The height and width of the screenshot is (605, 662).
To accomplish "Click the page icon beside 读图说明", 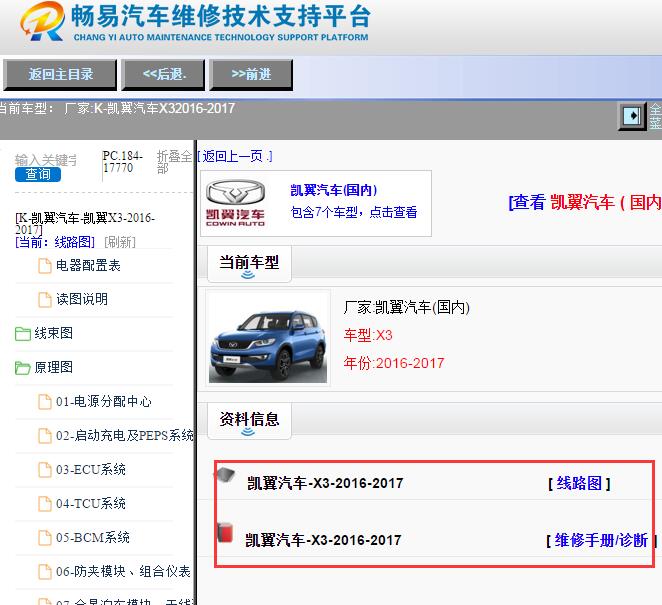I will click(45, 299).
